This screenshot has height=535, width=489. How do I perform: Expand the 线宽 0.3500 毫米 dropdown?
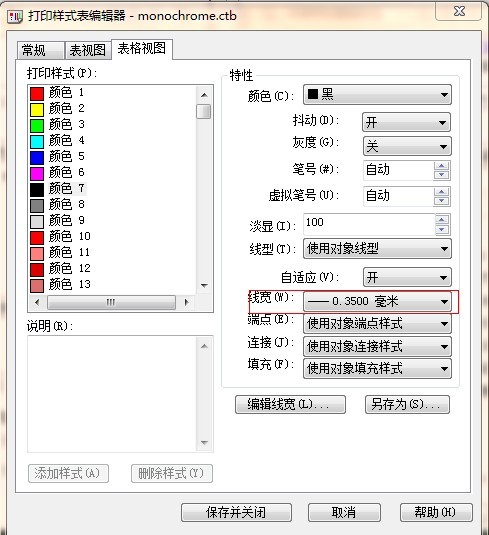(x=377, y=302)
